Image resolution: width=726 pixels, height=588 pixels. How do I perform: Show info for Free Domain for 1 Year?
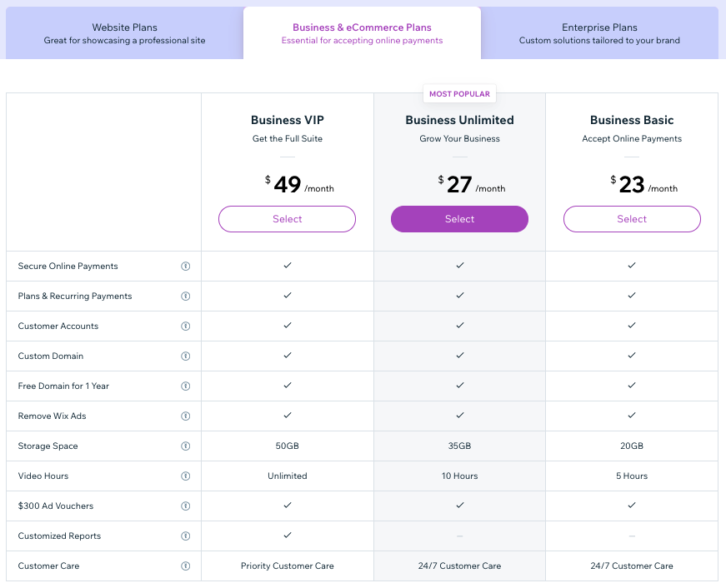click(x=186, y=386)
